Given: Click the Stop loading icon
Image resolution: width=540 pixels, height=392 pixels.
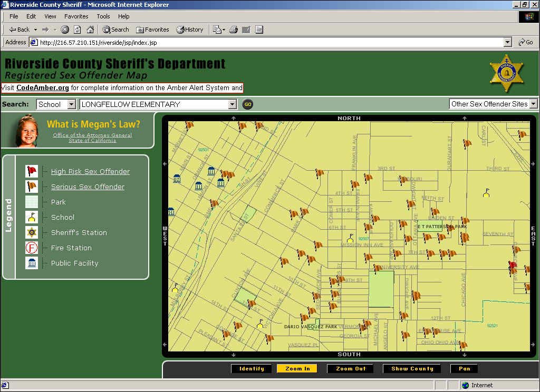Looking at the screenshot, I should click(65, 30).
